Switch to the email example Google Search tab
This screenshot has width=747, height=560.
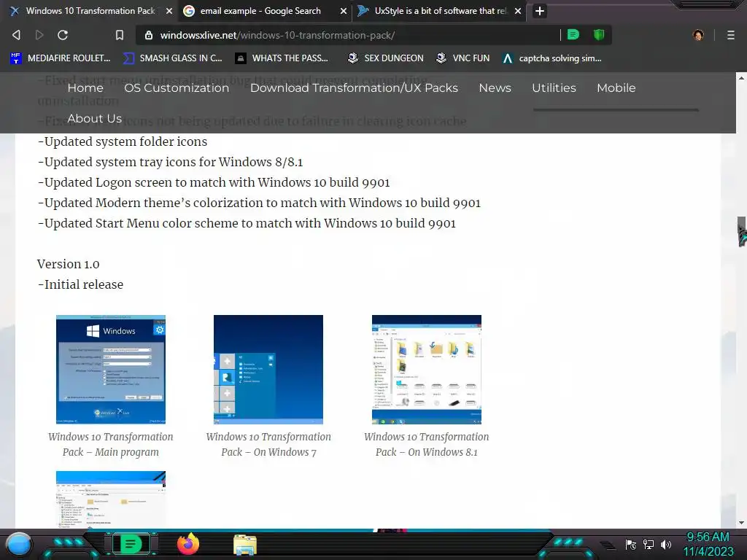(260, 11)
